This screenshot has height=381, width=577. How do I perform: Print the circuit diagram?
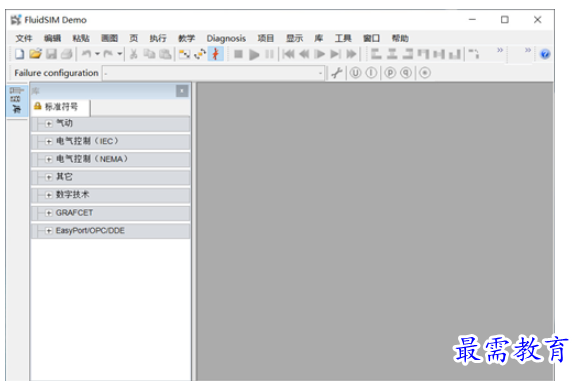[67, 54]
